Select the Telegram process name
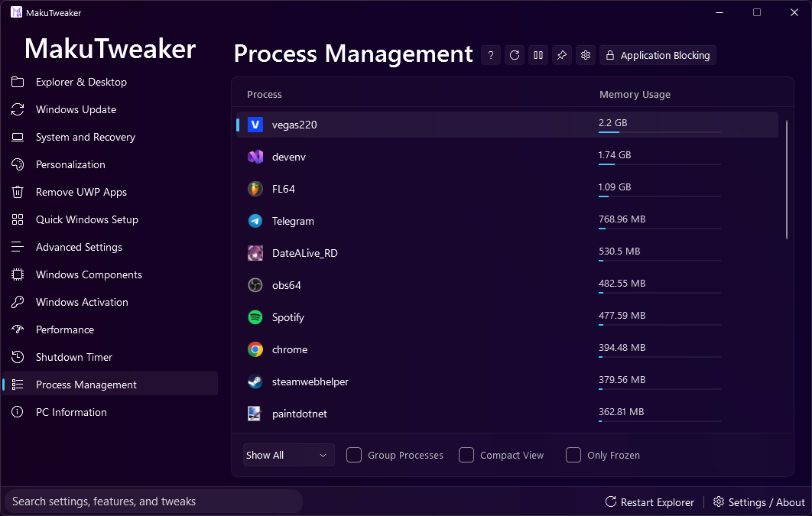The width and height of the screenshot is (812, 516). point(293,221)
